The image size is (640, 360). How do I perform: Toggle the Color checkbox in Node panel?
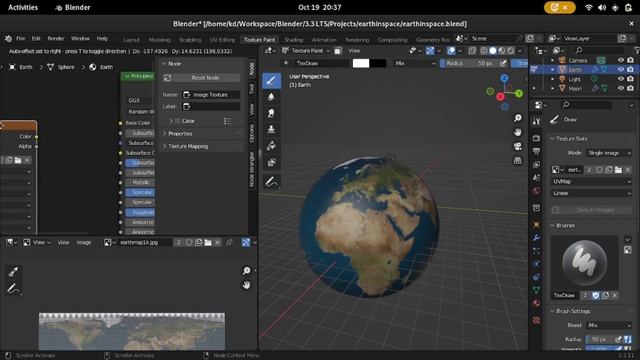pyautogui.click(x=178, y=121)
